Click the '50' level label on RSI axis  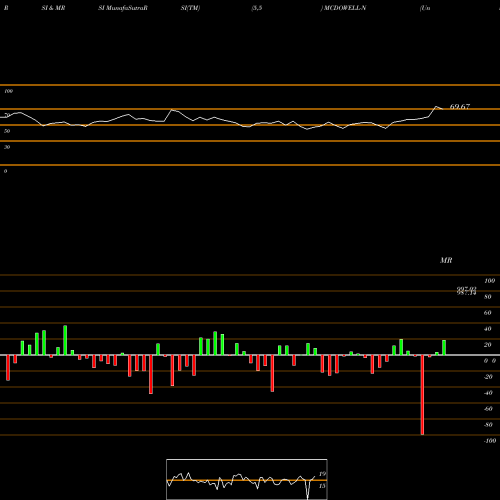click(x=7, y=131)
